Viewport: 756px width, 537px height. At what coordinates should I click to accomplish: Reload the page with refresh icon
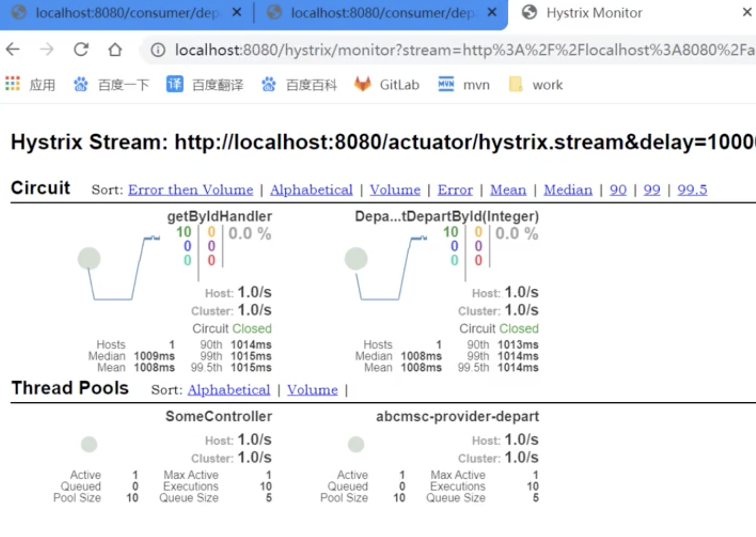coord(81,49)
